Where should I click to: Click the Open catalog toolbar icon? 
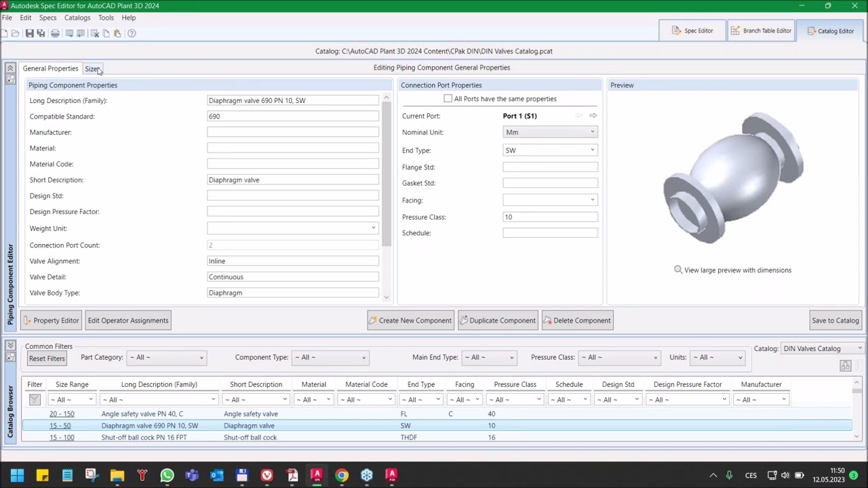[x=16, y=33]
